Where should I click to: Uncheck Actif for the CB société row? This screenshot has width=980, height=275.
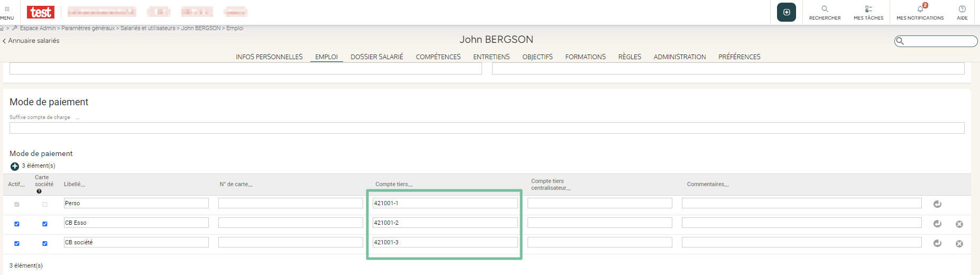click(x=17, y=243)
